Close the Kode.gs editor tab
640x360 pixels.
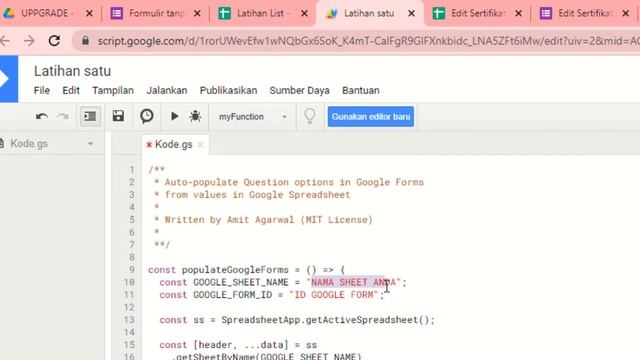point(200,144)
